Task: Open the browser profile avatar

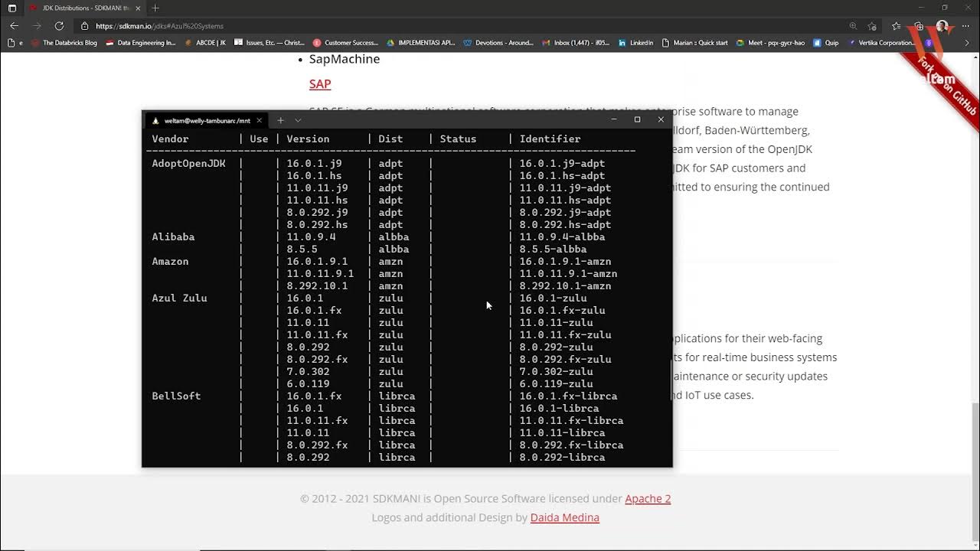Action: pyautogui.click(x=942, y=26)
